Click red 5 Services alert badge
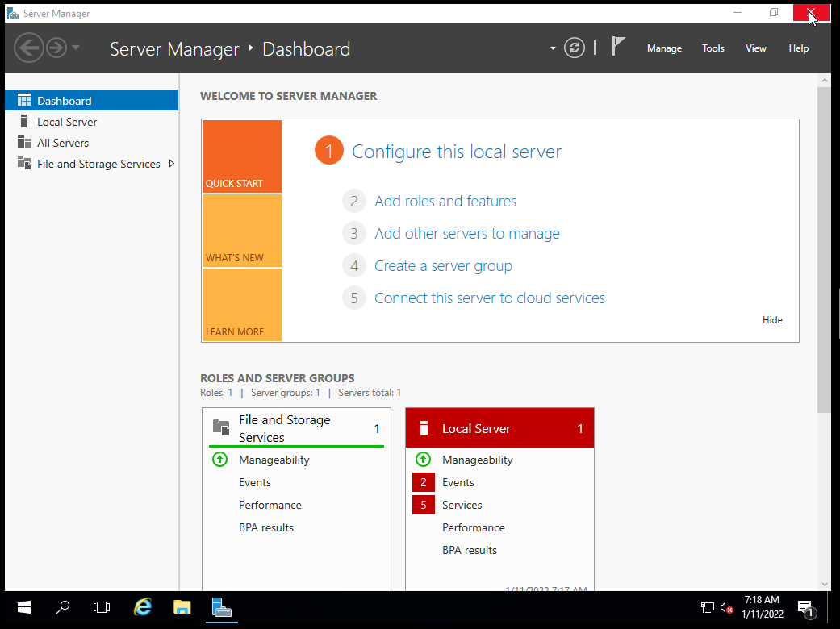840x629 pixels. [423, 505]
